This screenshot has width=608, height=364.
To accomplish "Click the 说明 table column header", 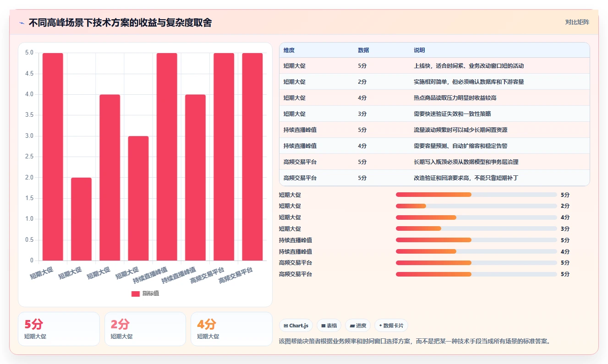I will (x=419, y=50).
